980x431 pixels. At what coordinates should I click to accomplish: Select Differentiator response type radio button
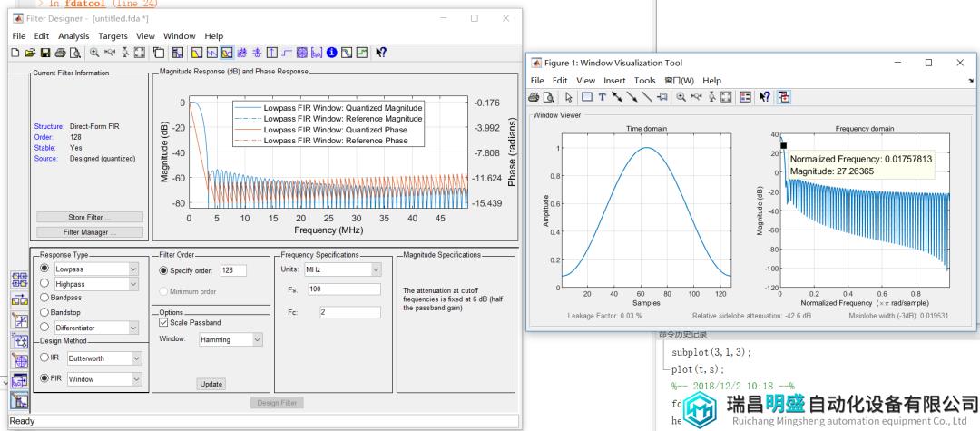[x=44, y=327]
